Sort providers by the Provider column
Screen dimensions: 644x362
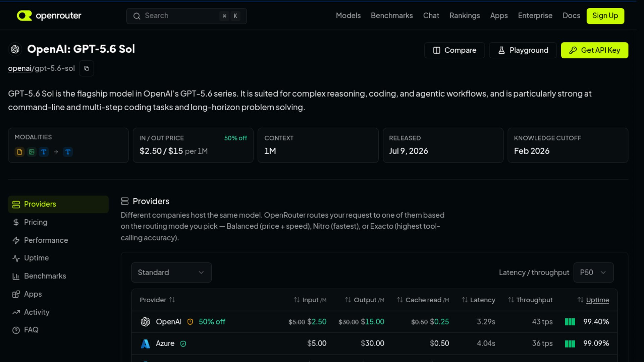[x=157, y=300]
